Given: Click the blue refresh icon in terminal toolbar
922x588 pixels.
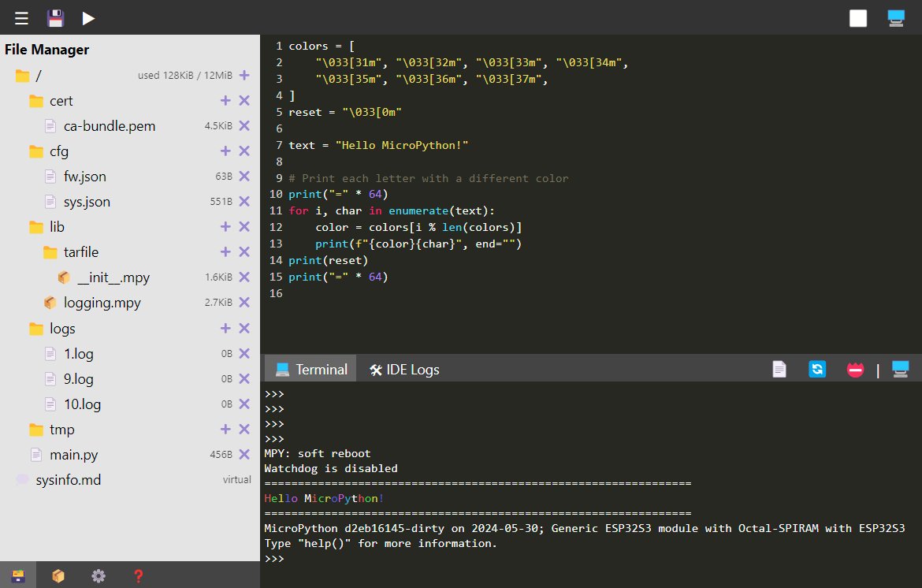Looking at the screenshot, I should [x=817, y=369].
